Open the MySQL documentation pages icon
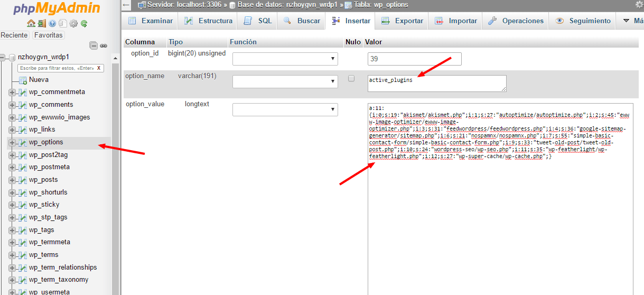Screen dimensions: 644x295 coord(63,23)
